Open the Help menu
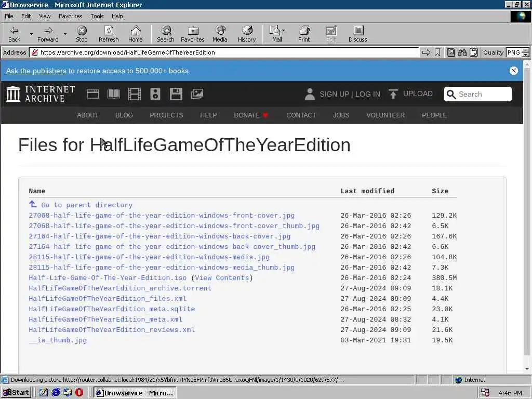Viewport: 532px width, 399px height. pyautogui.click(x=117, y=16)
